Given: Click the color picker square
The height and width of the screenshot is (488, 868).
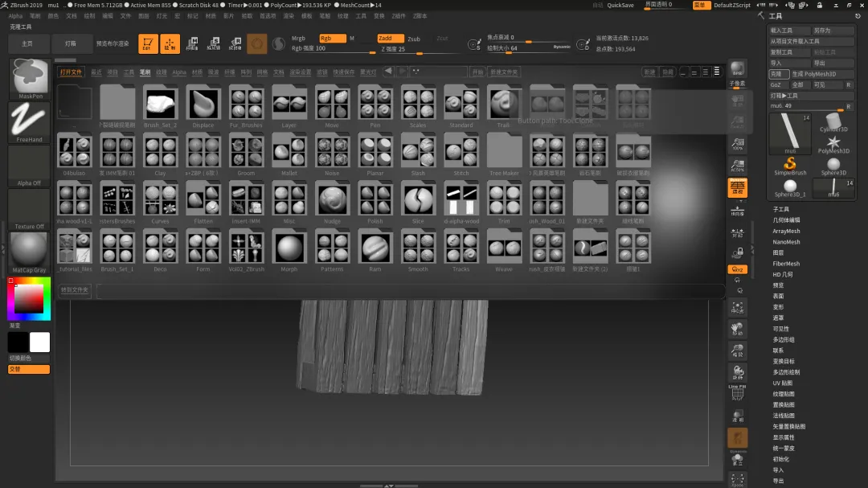Looking at the screenshot, I should tap(30, 299).
